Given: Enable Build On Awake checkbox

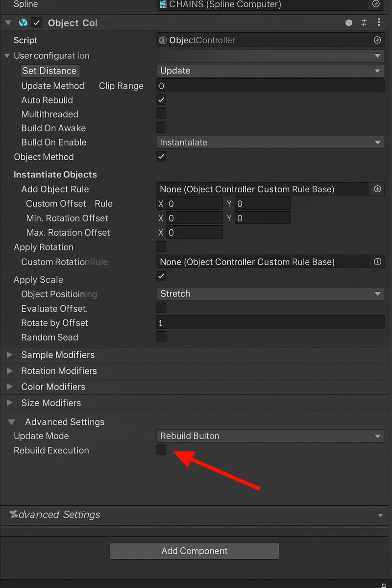Looking at the screenshot, I should [x=161, y=128].
